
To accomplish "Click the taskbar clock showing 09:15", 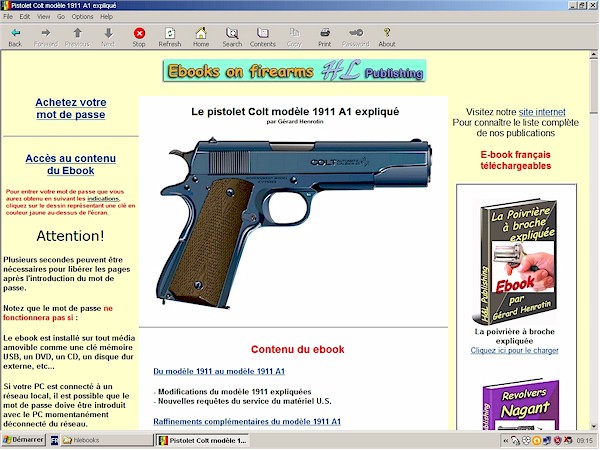I will click(x=584, y=441).
